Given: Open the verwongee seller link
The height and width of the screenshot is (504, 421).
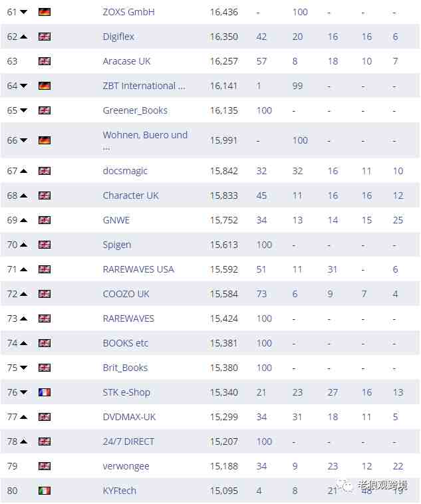Looking at the screenshot, I should coord(126,466).
